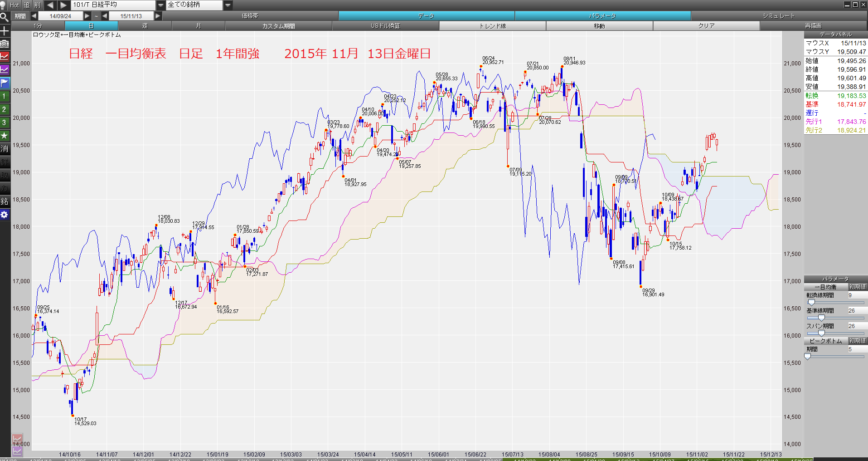Select the 日 daily timeframe

91,26
